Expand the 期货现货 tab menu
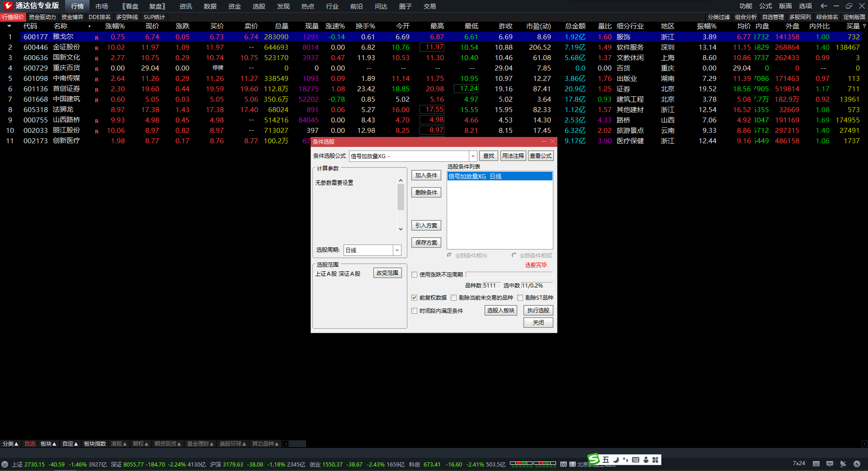Viewport: 868px width, 471px height. 168,444
